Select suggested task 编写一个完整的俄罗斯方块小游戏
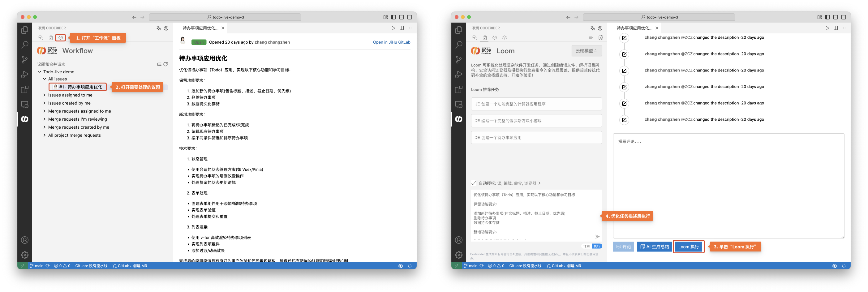 [536, 121]
